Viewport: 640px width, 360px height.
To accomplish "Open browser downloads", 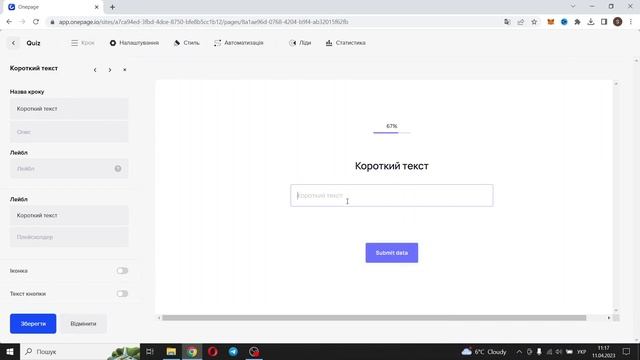I will 591,22.
